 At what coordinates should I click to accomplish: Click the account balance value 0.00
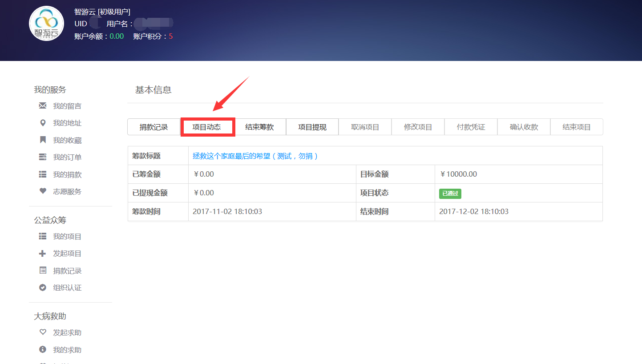click(117, 36)
